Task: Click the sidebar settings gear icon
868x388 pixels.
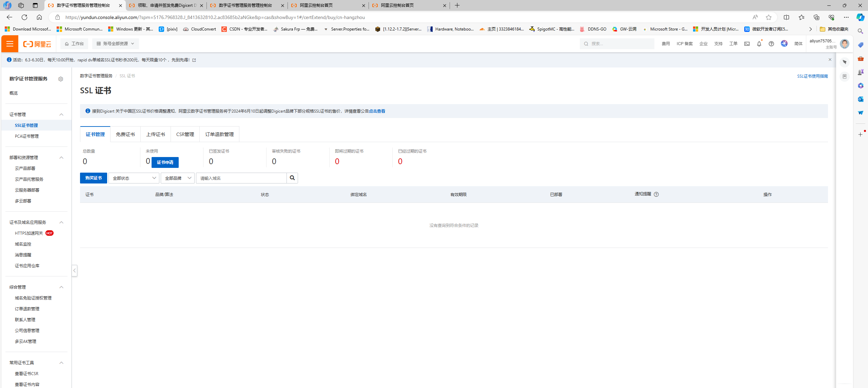Action: 61,79
